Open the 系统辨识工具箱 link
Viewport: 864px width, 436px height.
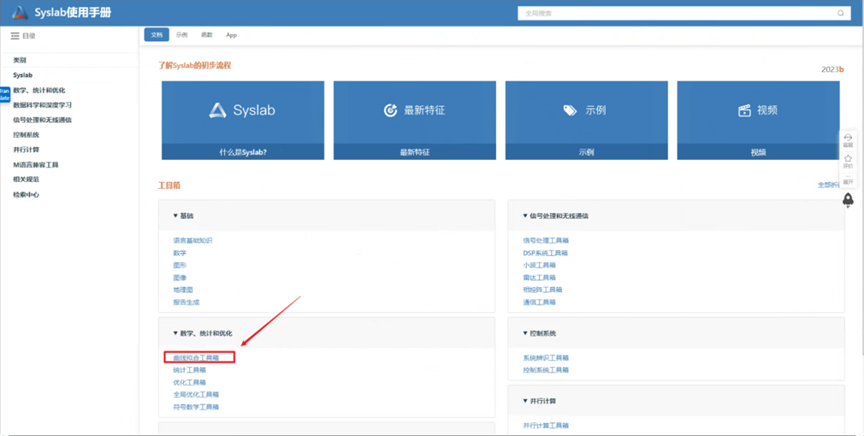[546, 358]
